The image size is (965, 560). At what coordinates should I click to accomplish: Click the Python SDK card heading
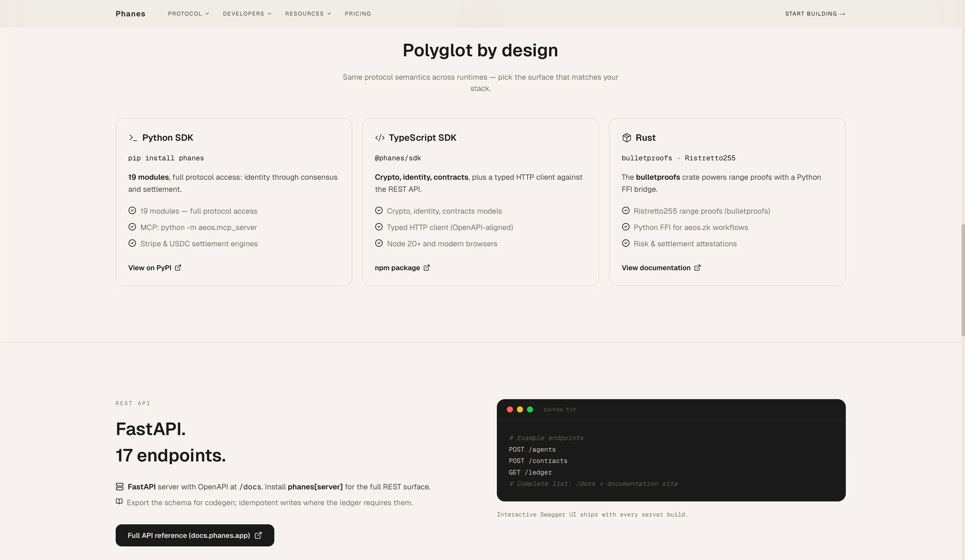click(167, 138)
